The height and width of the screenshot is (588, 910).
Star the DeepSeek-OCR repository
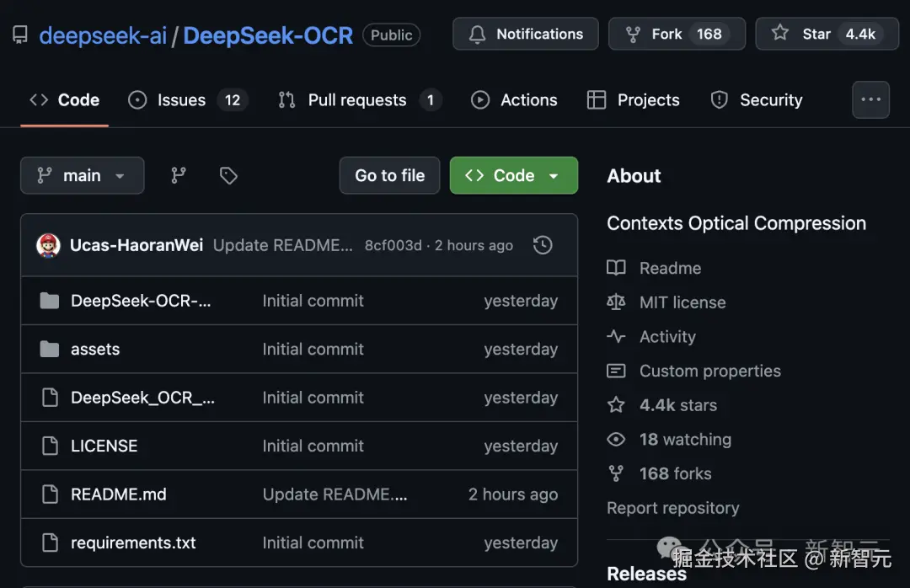tap(827, 35)
